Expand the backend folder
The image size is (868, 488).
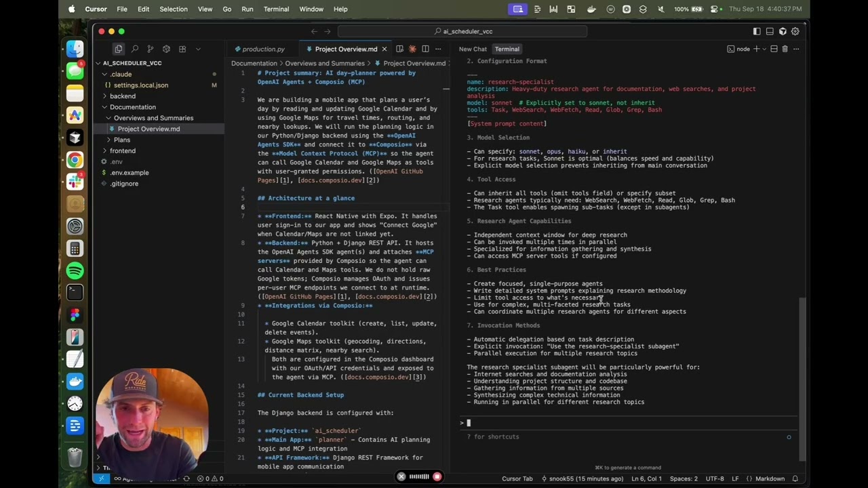(x=123, y=96)
